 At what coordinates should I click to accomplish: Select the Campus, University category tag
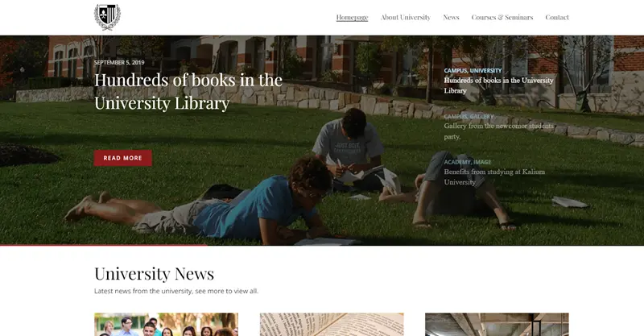(473, 71)
